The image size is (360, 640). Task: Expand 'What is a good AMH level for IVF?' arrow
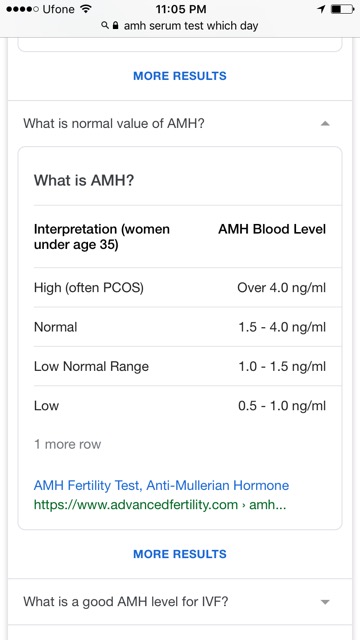point(325,602)
